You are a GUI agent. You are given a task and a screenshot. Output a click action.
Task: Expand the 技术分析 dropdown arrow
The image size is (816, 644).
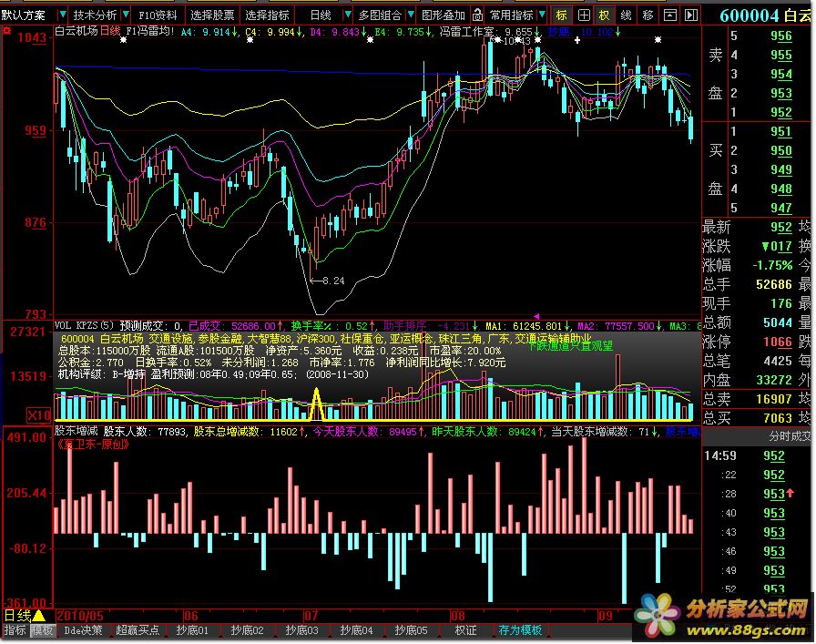pos(126,15)
